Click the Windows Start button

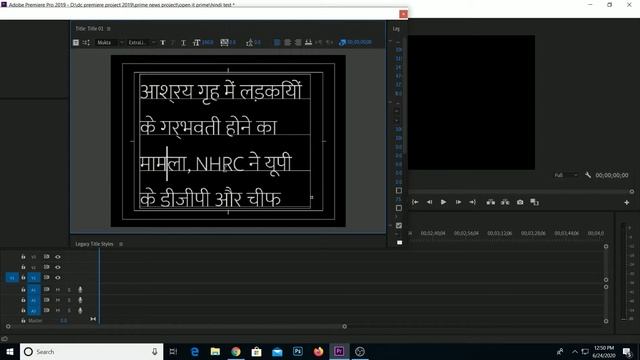10,351
